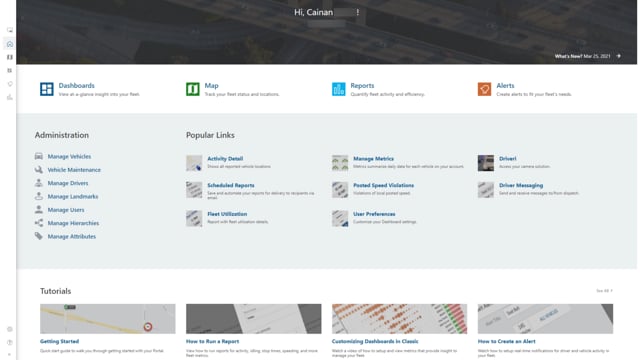Click the hierarchy icon beside Manage Hierarchies
Viewport: 640px width, 360px height.
(x=39, y=223)
